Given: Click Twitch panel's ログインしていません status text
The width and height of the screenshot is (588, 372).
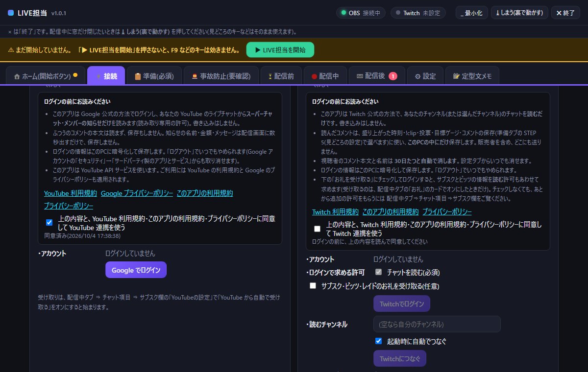Looking at the screenshot, I should coord(398,259).
